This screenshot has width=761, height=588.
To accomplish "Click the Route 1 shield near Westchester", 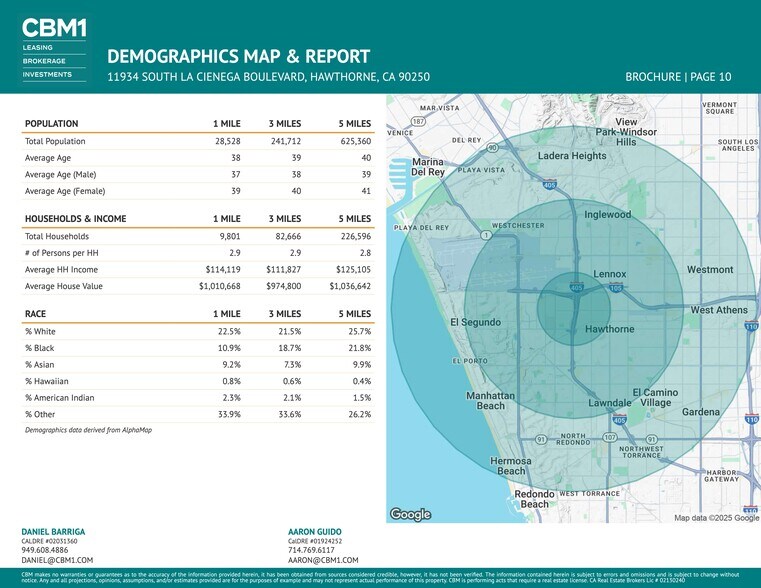I will [x=485, y=235].
